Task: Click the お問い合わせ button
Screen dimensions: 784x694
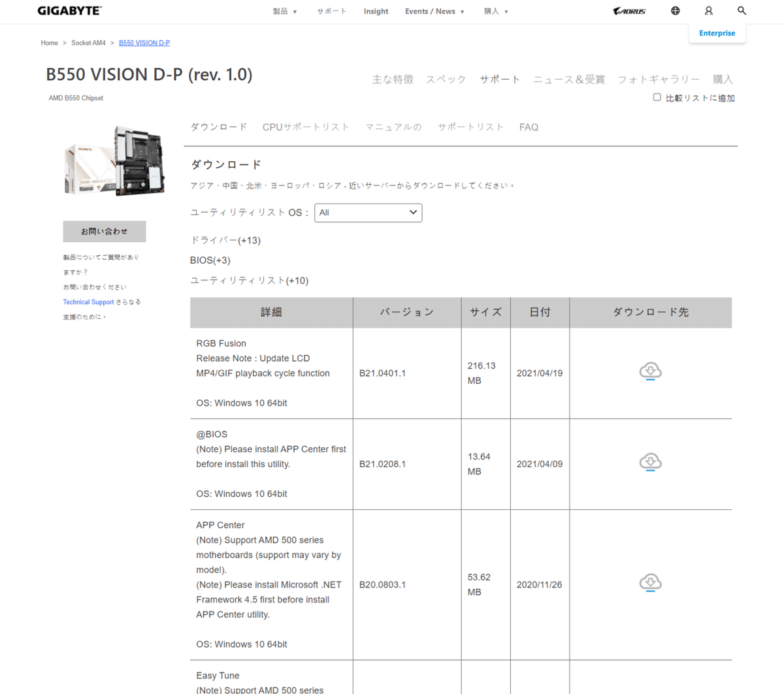Action: [x=105, y=231]
